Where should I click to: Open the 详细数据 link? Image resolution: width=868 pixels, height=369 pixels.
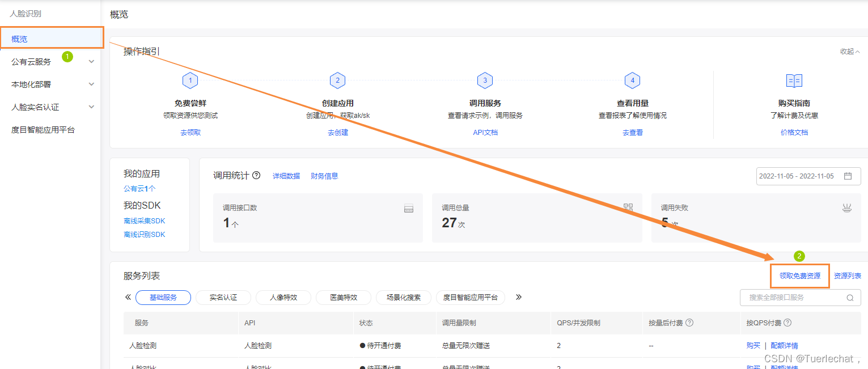(x=286, y=176)
